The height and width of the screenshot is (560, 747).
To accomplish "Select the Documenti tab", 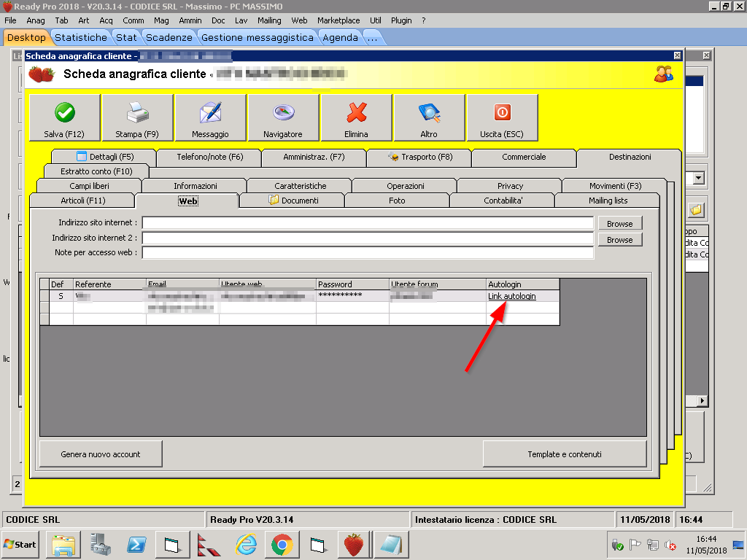I will (x=293, y=201).
